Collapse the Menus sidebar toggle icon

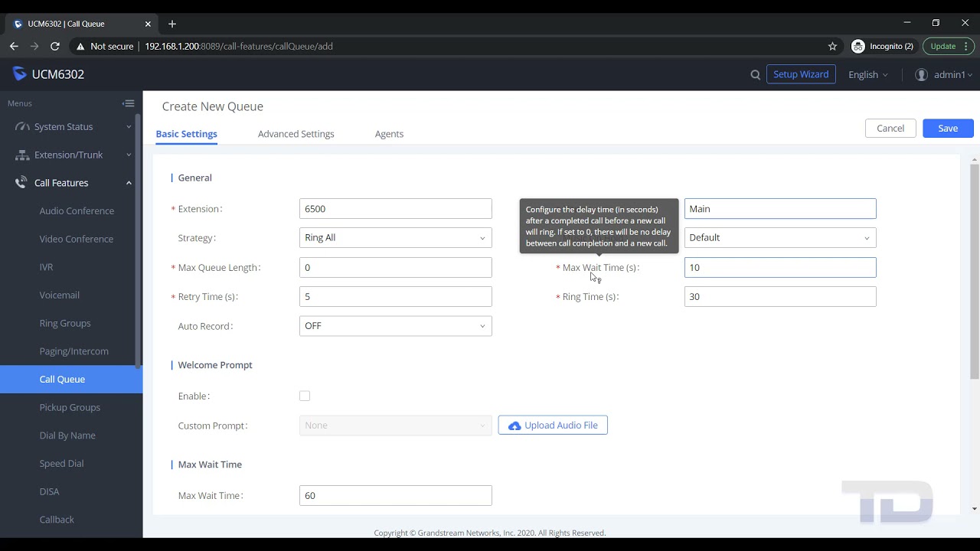129,103
